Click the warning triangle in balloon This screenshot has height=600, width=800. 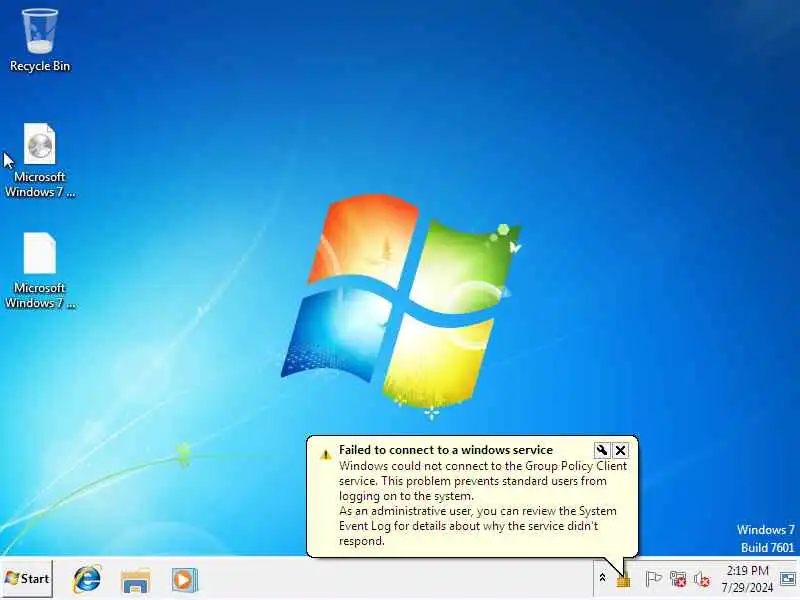pos(326,454)
